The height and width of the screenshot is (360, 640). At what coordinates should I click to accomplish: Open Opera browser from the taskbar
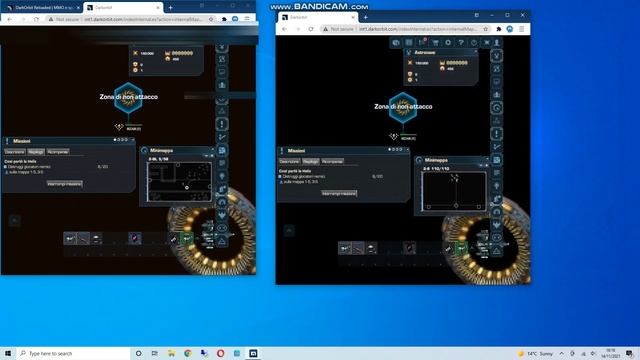pos(220,353)
